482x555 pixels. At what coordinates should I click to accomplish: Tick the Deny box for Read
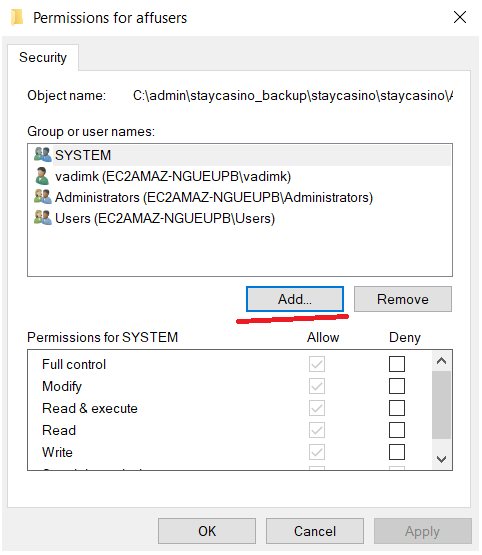click(397, 430)
